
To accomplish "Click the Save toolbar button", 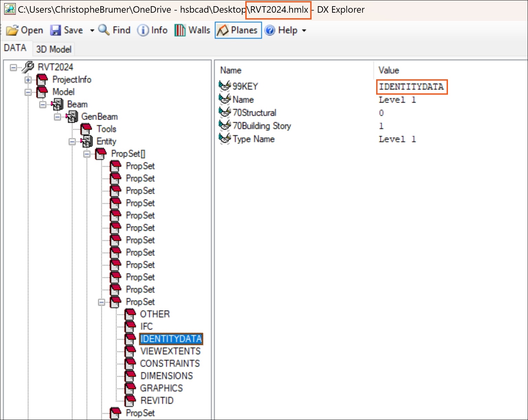I will pyautogui.click(x=67, y=30).
